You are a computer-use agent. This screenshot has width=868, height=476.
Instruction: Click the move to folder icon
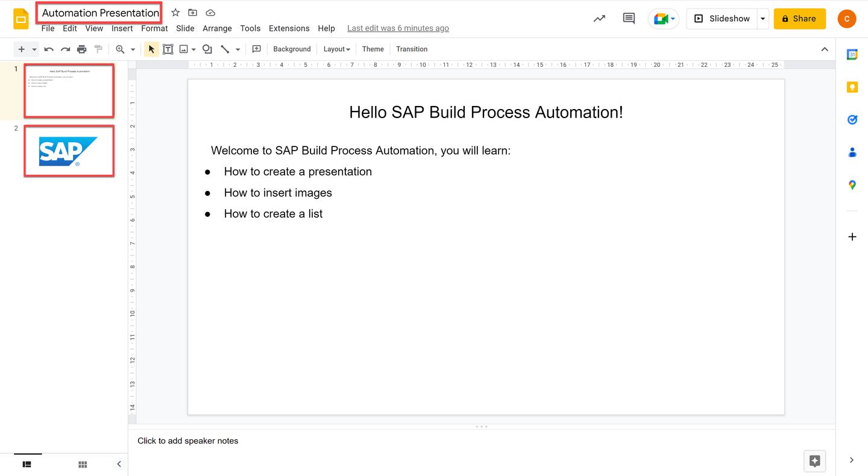pos(193,13)
